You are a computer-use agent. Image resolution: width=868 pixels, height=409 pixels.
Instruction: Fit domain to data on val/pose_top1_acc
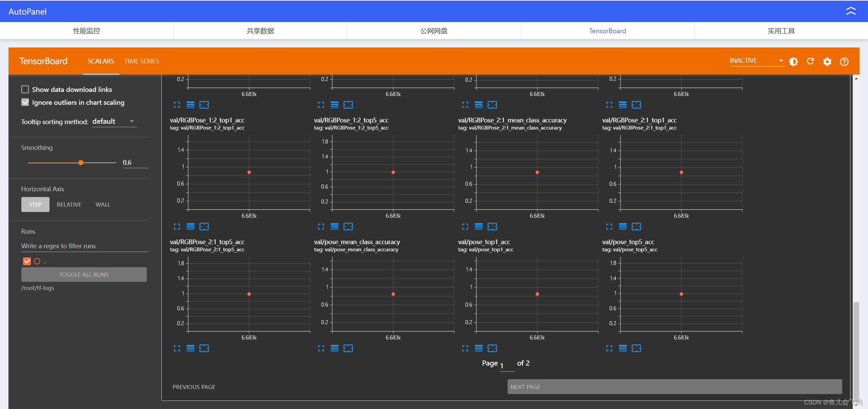coord(492,348)
